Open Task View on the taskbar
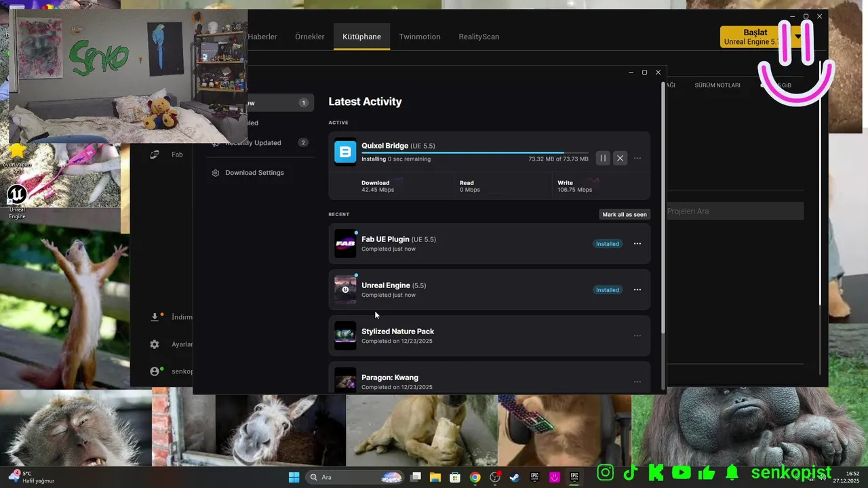The width and height of the screenshot is (868, 488). (x=416, y=477)
